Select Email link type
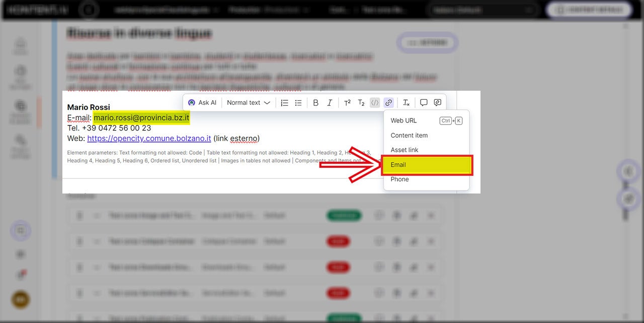 tap(398, 165)
